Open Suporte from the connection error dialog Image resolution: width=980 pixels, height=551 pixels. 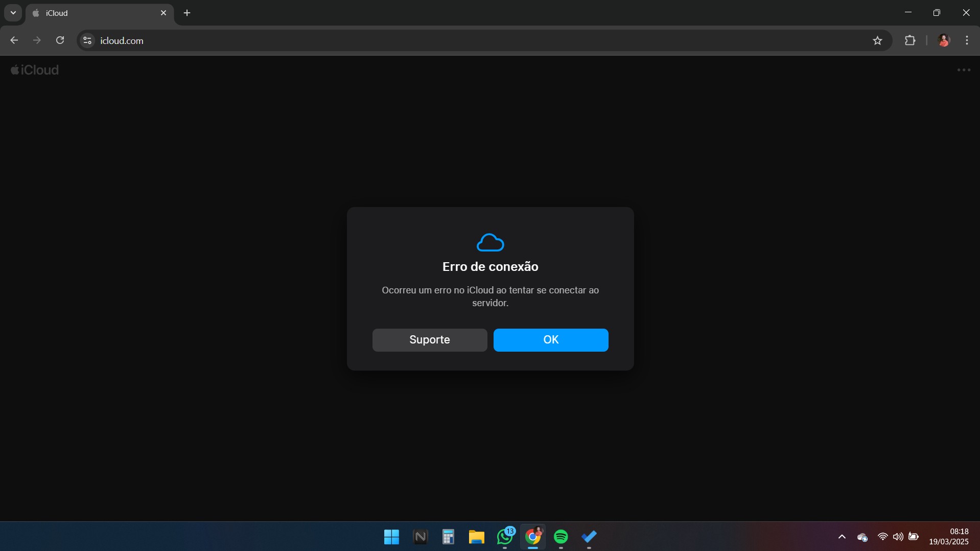tap(429, 340)
